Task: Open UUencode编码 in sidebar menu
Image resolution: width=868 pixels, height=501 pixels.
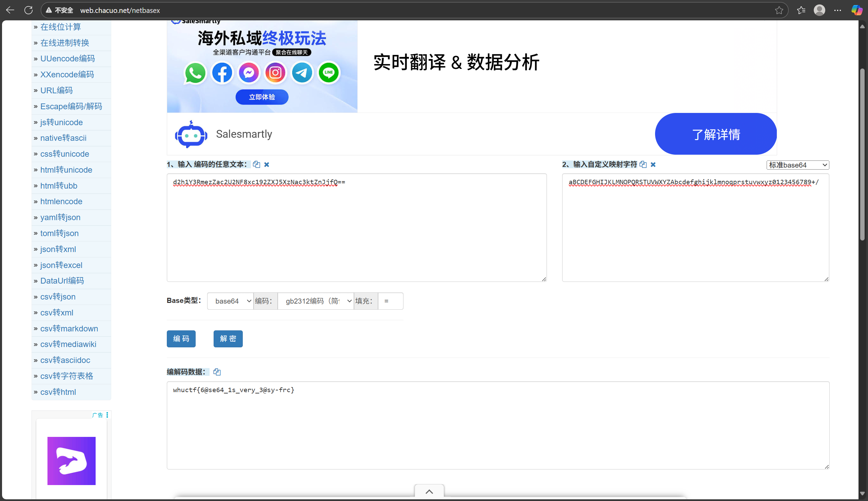Action: click(67, 58)
